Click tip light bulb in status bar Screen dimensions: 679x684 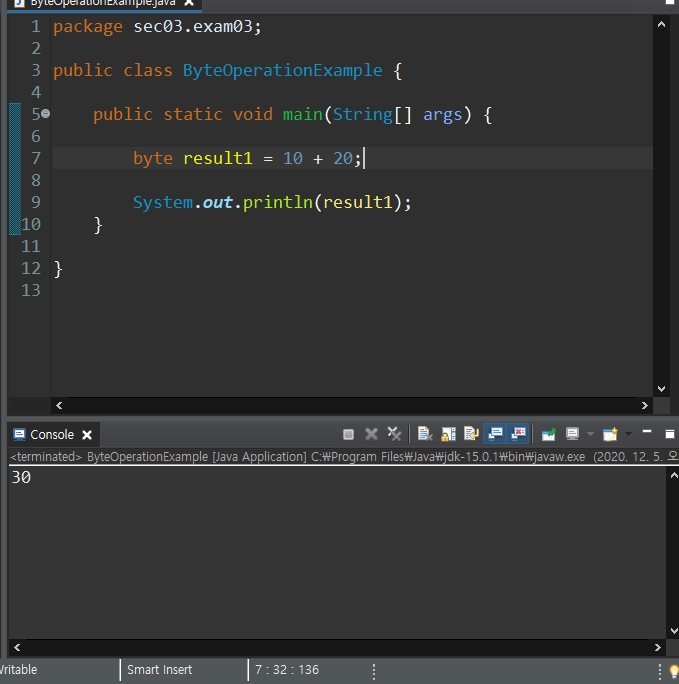674,671
